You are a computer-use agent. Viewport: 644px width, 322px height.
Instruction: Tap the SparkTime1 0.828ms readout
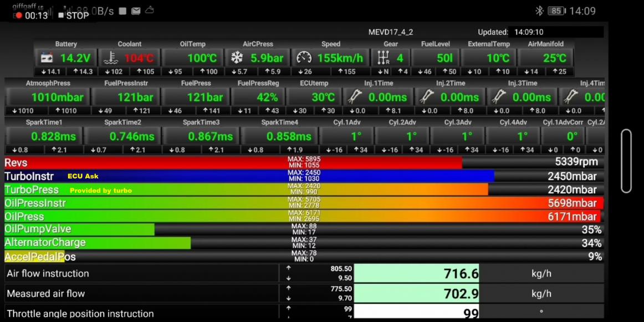click(54, 136)
